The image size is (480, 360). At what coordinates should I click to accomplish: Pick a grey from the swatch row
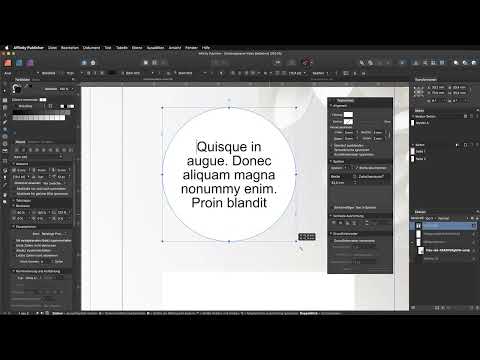[40, 117]
